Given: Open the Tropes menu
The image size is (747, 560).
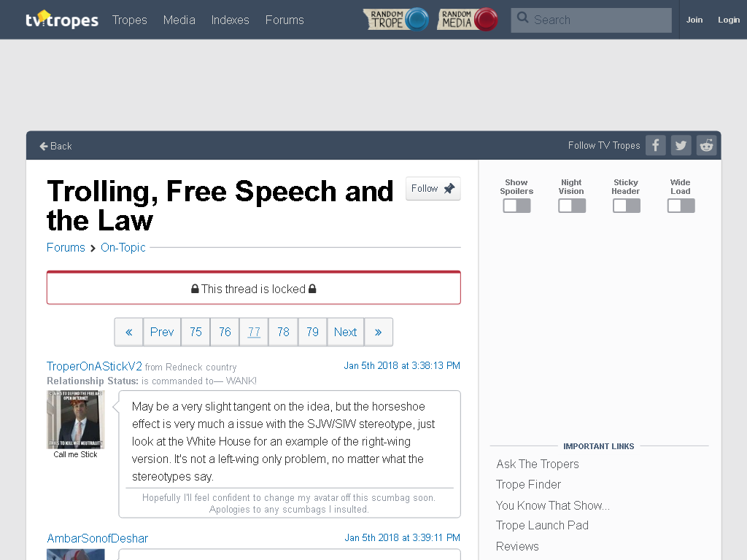Looking at the screenshot, I should [130, 20].
